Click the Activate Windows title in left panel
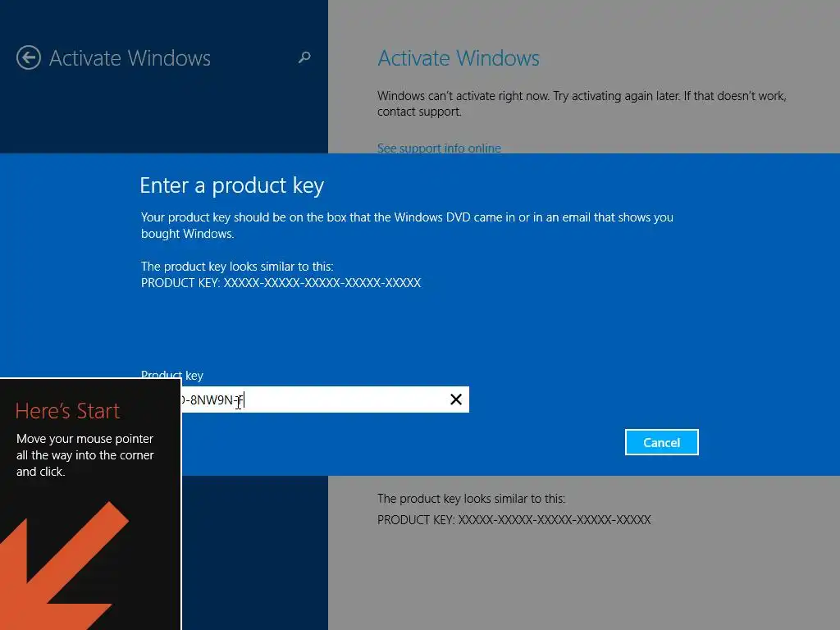Screen dimensions: 840x630 click(130, 58)
